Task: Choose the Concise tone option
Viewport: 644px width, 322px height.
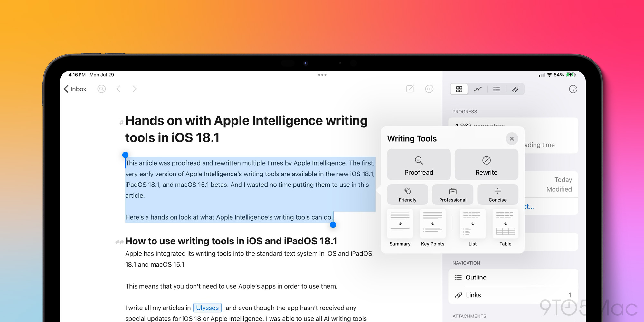Action: coord(498,194)
